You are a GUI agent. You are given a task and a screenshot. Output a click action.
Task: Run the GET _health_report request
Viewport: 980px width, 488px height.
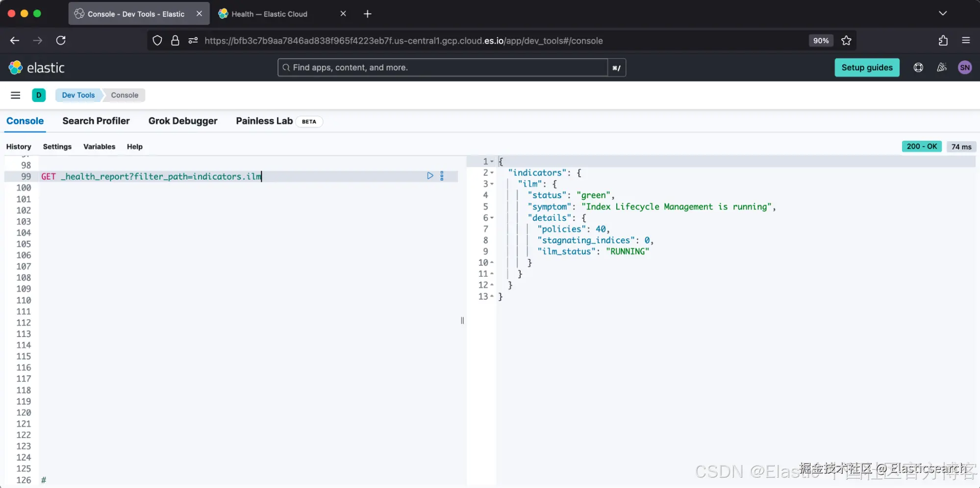point(430,176)
